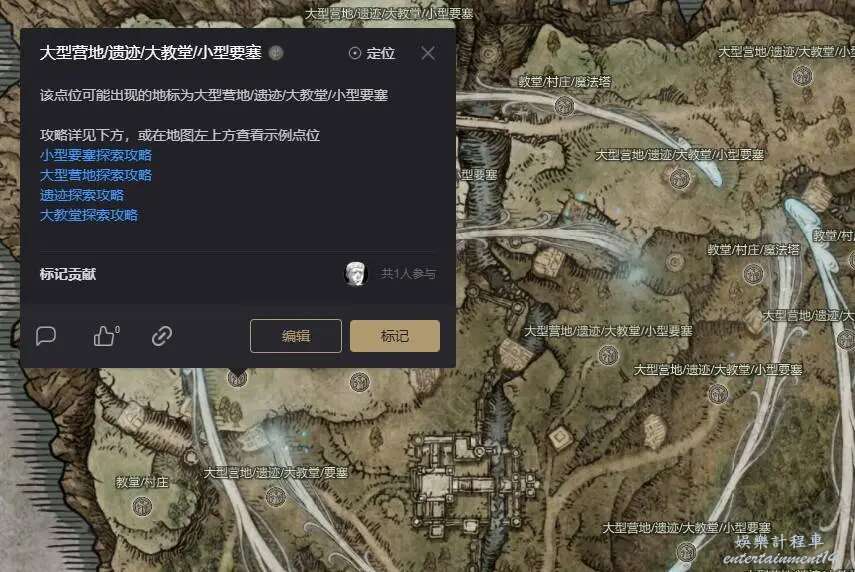Screen dimensions: 855x572
Task: Select map marker below 教堂/村庄 label bottom-left
Action: click(142, 505)
